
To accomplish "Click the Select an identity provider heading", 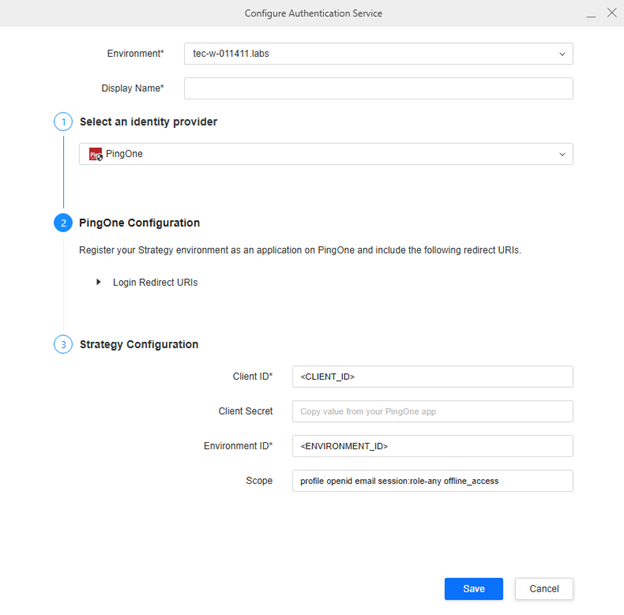I will tap(148, 122).
